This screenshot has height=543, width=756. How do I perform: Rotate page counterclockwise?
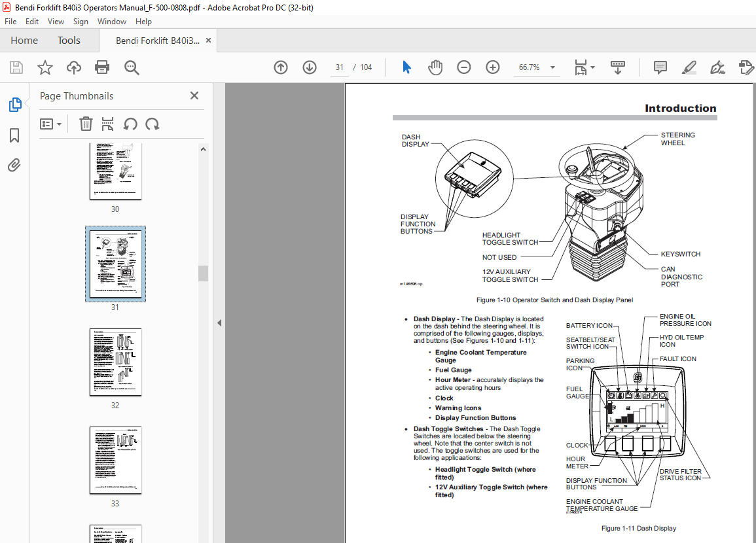(x=130, y=124)
